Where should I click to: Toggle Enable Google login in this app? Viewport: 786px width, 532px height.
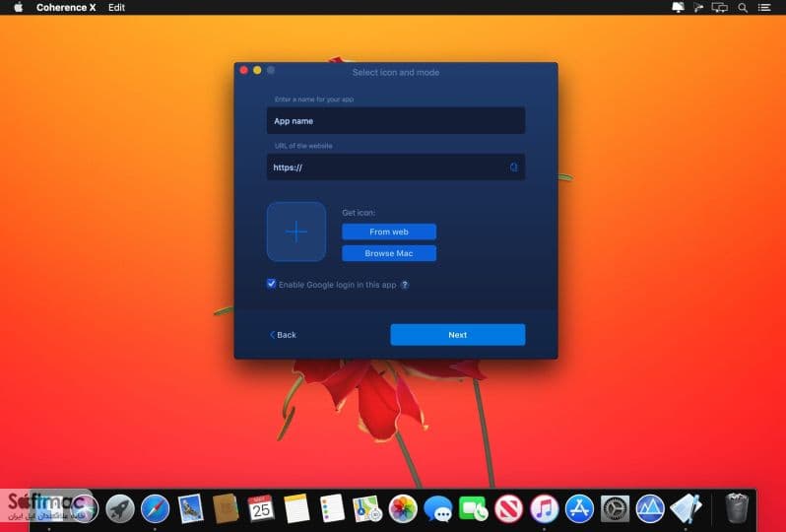pos(271,284)
